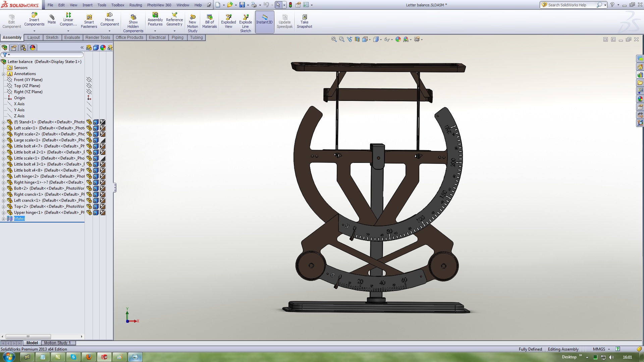Open Windows Start button
This screenshot has height=362, width=644.
point(8,356)
